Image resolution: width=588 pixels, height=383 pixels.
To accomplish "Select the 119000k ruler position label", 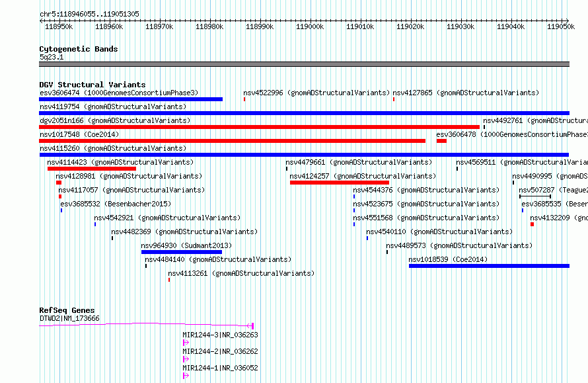I will tap(310, 26).
